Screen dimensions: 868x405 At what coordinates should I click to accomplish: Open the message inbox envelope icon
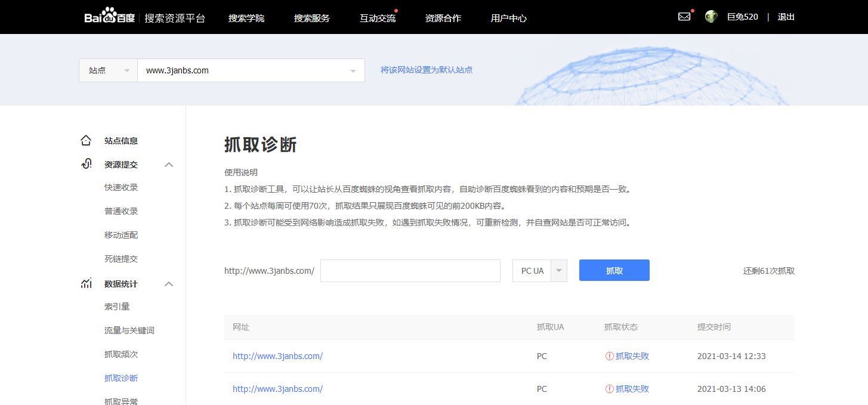(x=683, y=16)
